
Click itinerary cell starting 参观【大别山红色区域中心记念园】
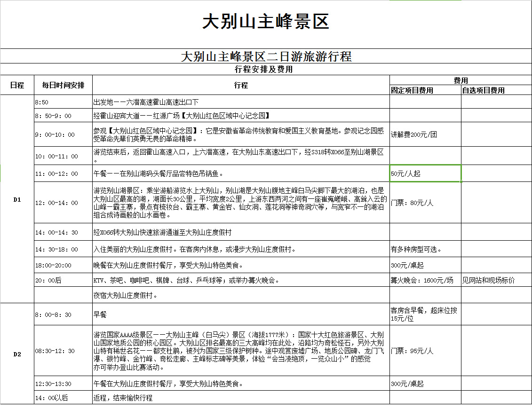(241, 134)
